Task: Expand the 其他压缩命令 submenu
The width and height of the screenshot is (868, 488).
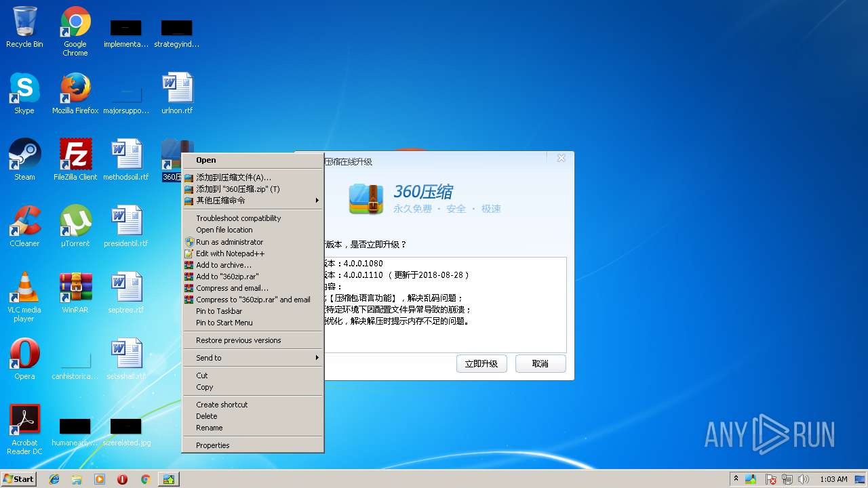Action: pos(253,201)
